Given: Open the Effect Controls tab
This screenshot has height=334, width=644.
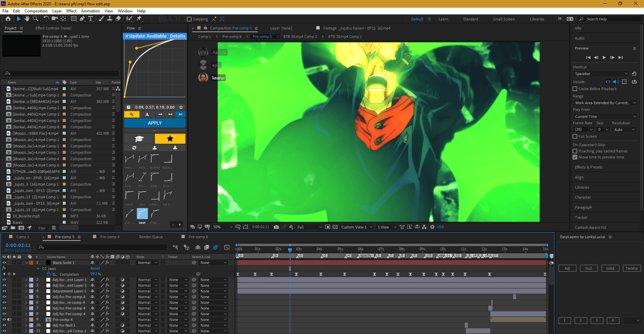Looking at the screenshot, I should coord(53,28).
